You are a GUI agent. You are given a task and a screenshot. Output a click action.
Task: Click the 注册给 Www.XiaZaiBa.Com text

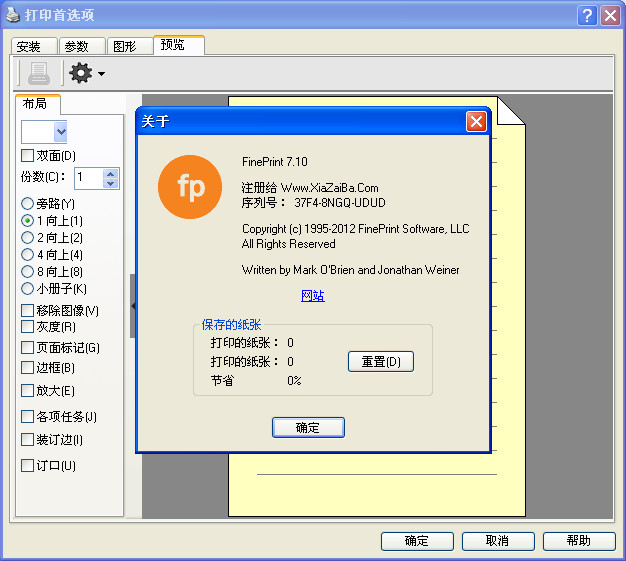click(310, 188)
